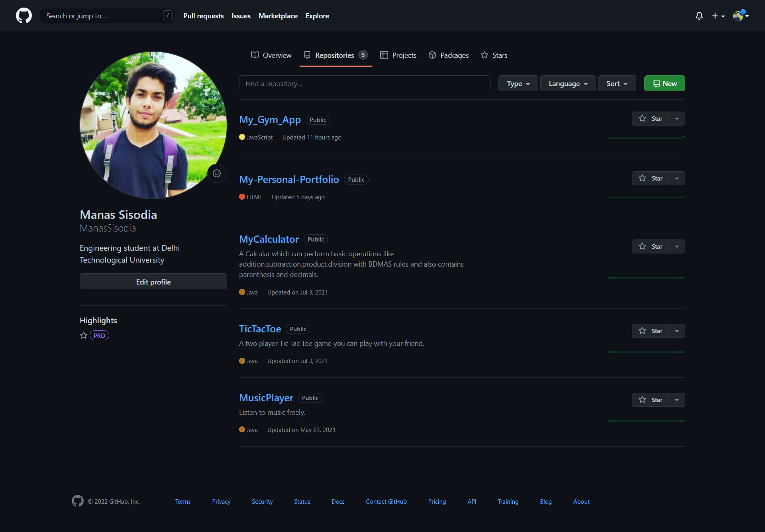Open Issues in the header
Viewport: 765px width, 532px height.
pos(241,16)
